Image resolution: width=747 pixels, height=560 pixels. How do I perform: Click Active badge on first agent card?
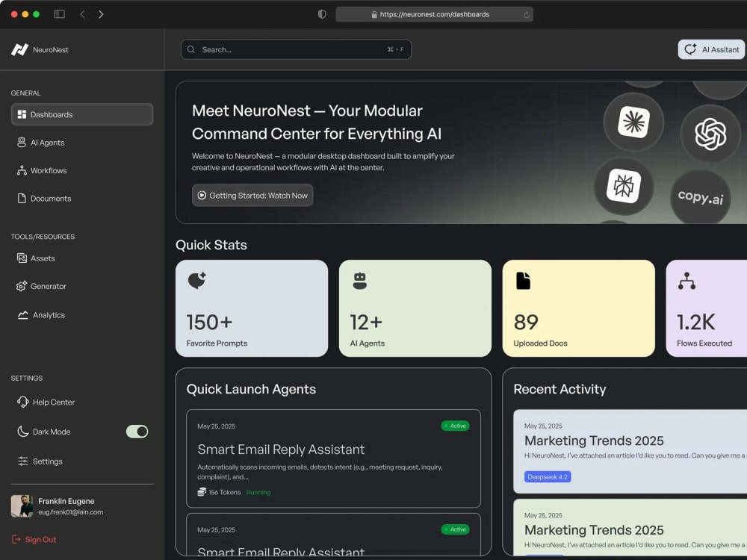click(x=456, y=426)
